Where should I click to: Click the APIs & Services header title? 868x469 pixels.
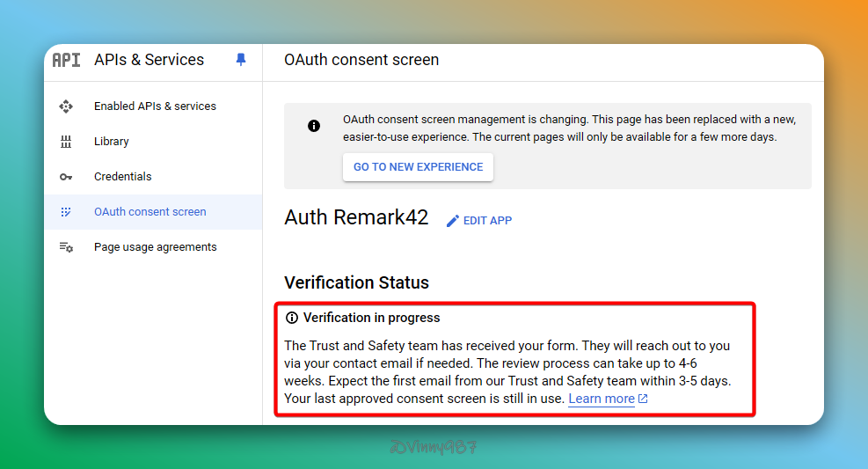click(149, 60)
